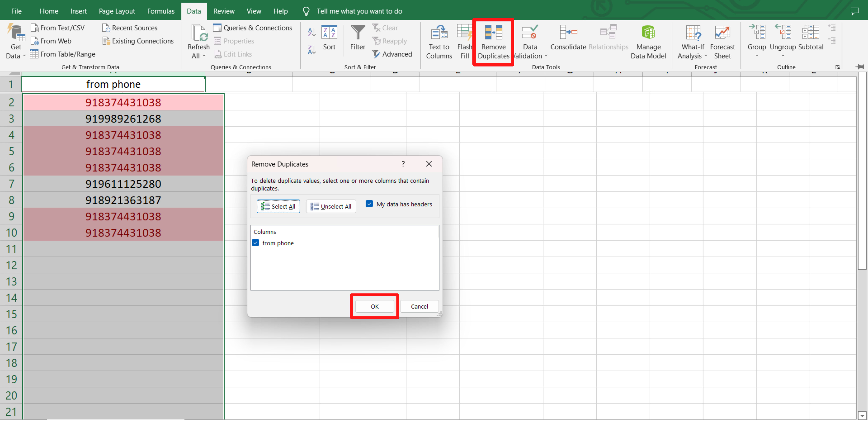This screenshot has height=424, width=868.
Task: Click the dialog help question mark
Action: (403, 164)
